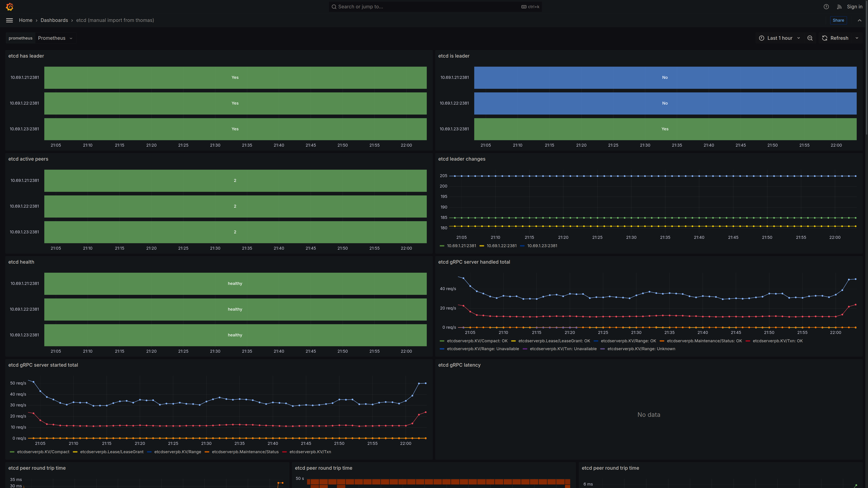Toggle etcdserverpb.KV/Txn: OK legend series
The image size is (868, 488).
(x=778, y=341)
